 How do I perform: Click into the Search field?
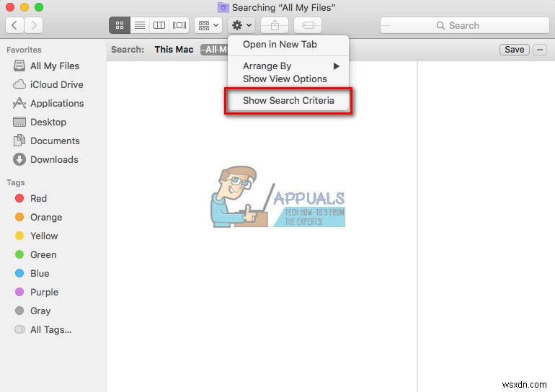pyautogui.click(x=464, y=25)
